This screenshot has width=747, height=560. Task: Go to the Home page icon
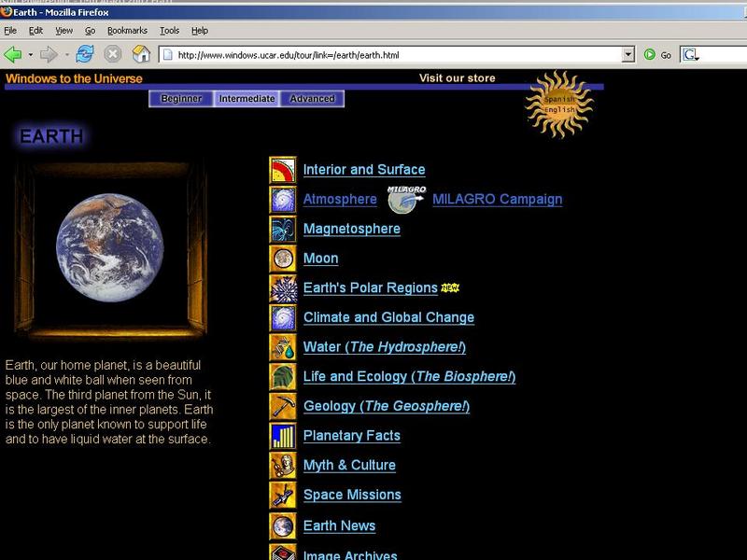click(x=141, y=54)
